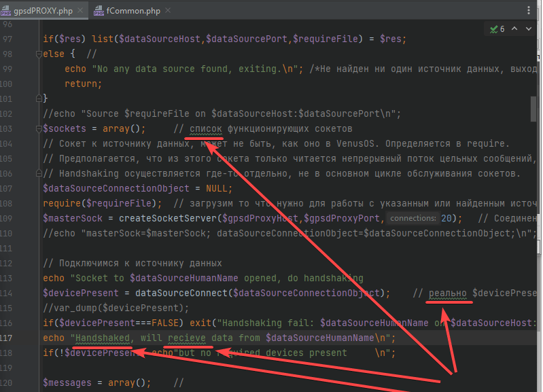Click the misspelled word 'recieve' on line 117
543x392 pixels.
click(x=187, y=338)
